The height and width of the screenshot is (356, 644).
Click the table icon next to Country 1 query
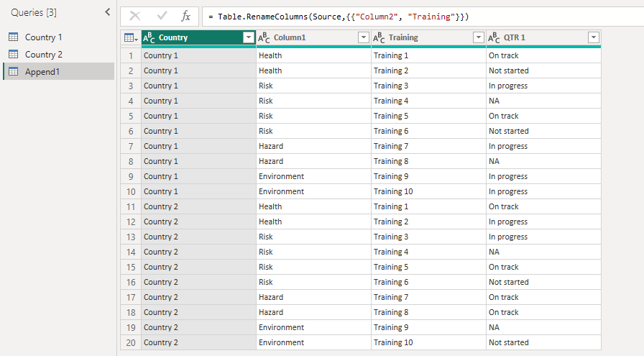14,37
